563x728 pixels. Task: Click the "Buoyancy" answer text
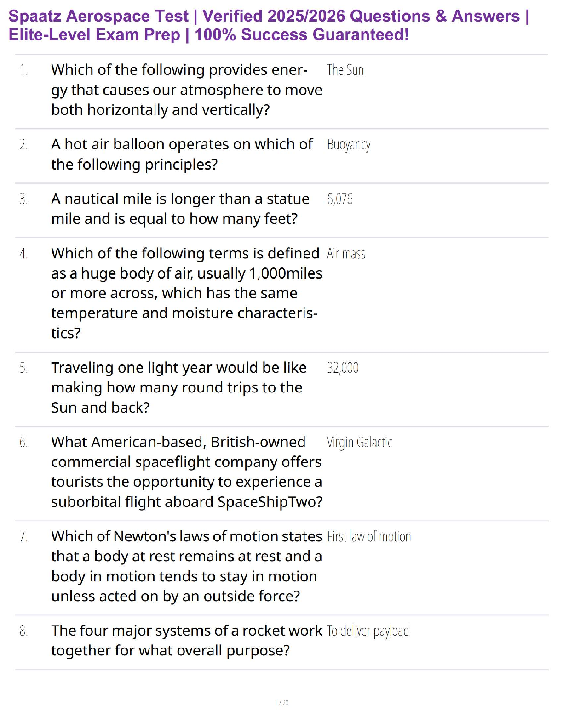(x=349, y=145)
